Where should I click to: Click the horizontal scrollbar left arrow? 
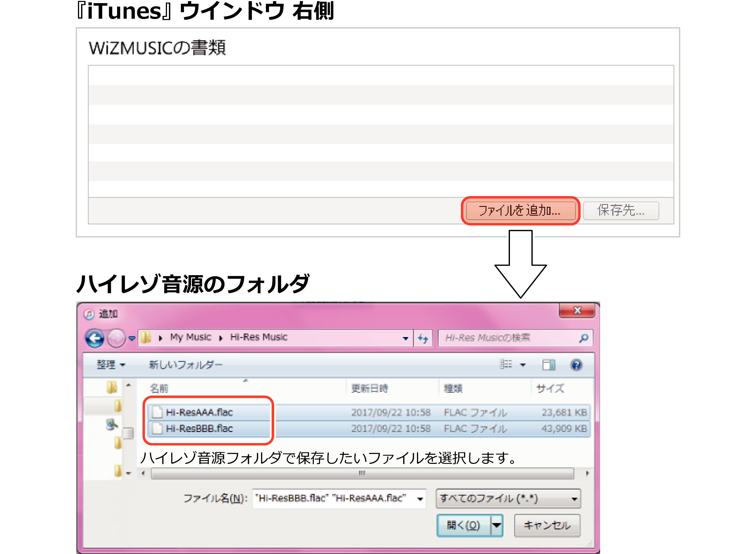(x=143, y=474)
